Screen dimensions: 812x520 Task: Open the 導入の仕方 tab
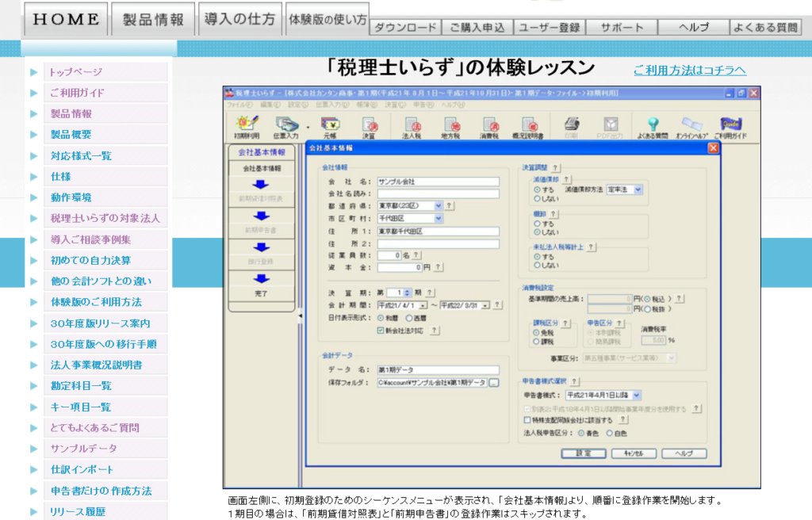(239, 19)
